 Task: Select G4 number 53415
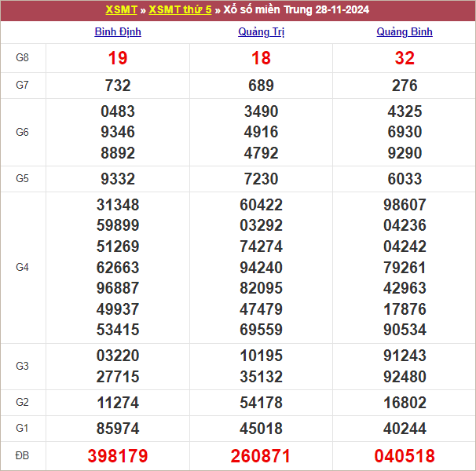pos(118,330)
